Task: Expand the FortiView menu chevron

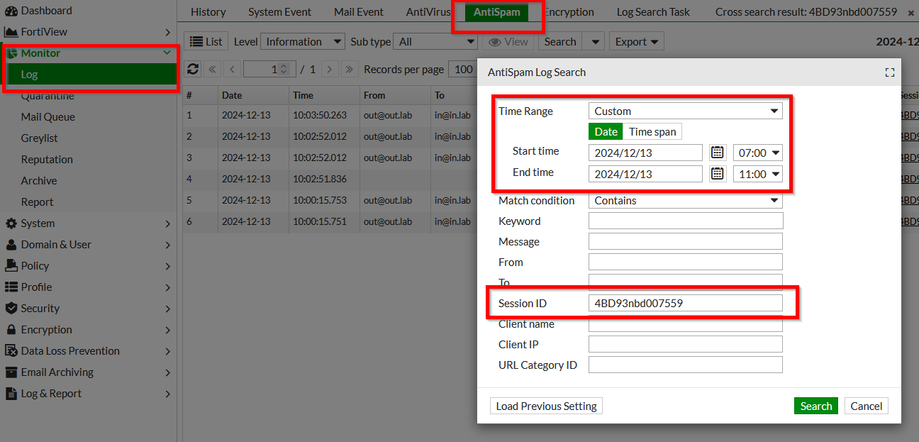Action: pos(168,32)
